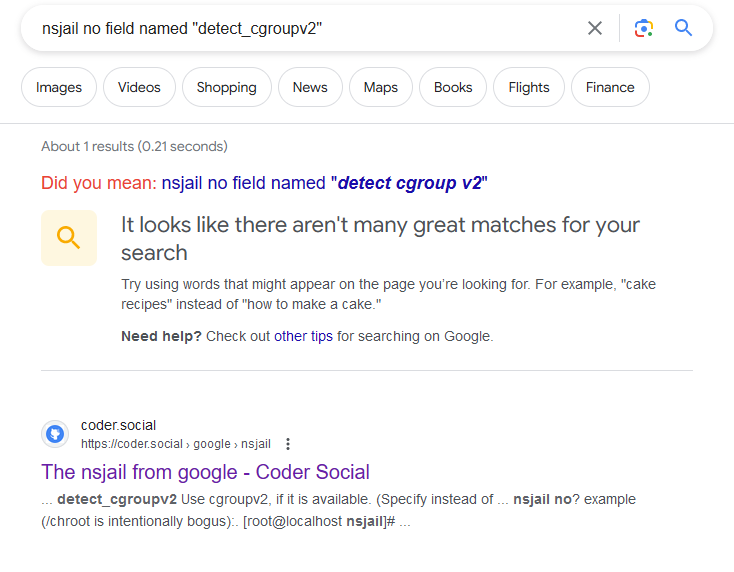Click the 'Try using words that might appear' tip text

click(x=388, y=294)
